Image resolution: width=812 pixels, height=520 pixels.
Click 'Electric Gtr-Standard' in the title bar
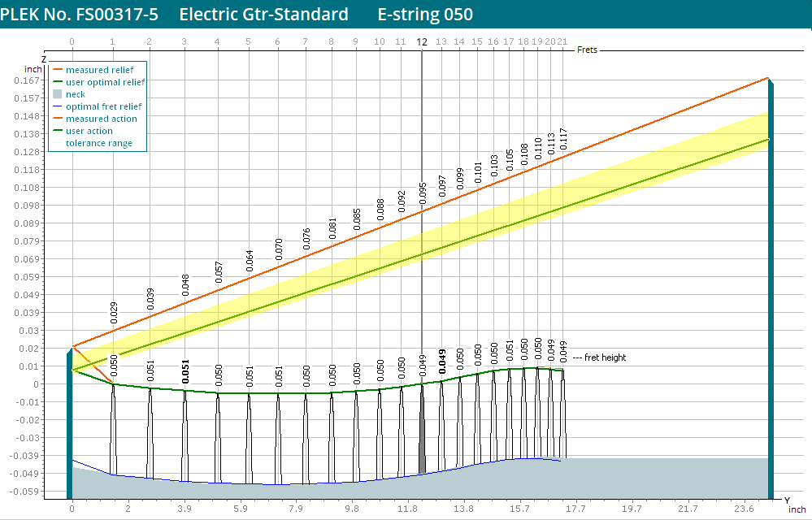[263, 15]
